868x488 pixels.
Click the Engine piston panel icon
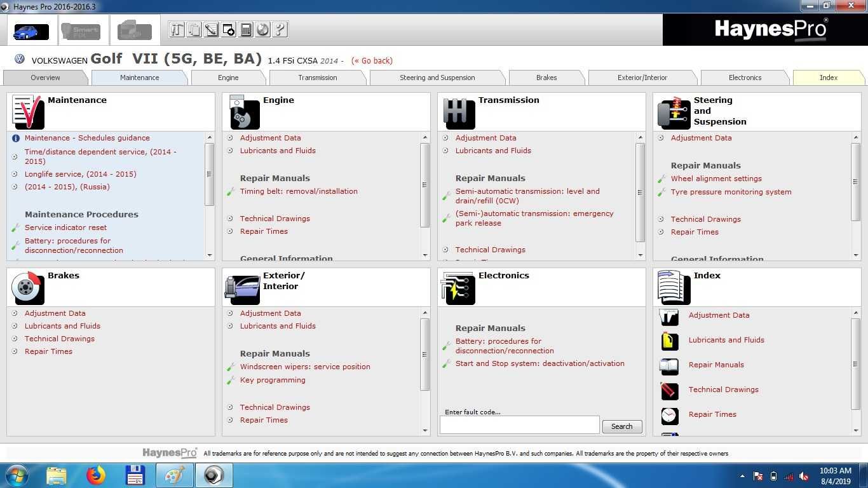click(x=244, y=112)
